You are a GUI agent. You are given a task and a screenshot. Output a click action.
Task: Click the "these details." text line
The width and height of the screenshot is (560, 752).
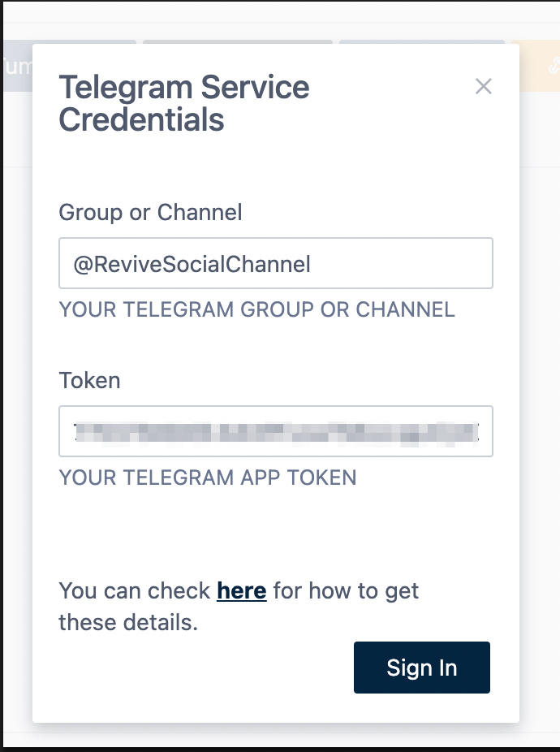[x=128, y=624]
